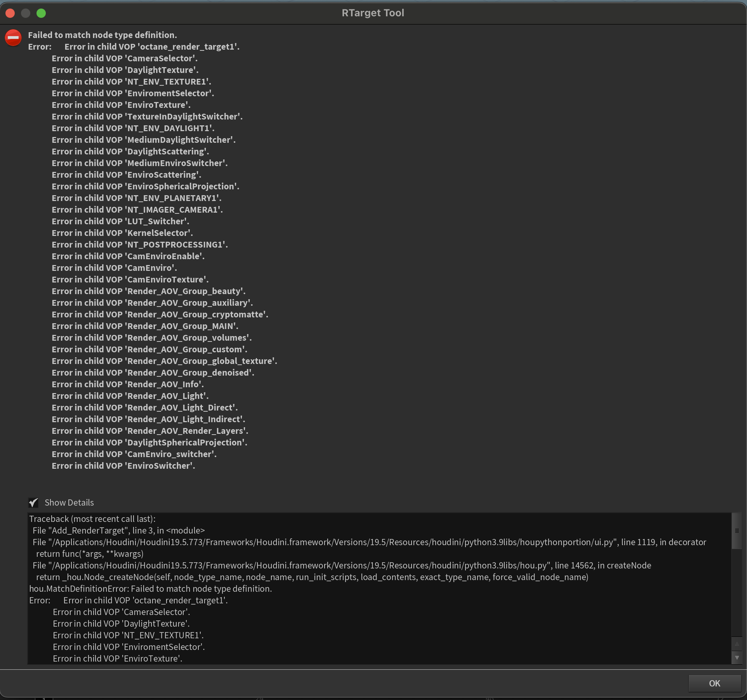
Task: Click the 'NT_POSTPROCESSING1' error line
Action: pos(140,244)
